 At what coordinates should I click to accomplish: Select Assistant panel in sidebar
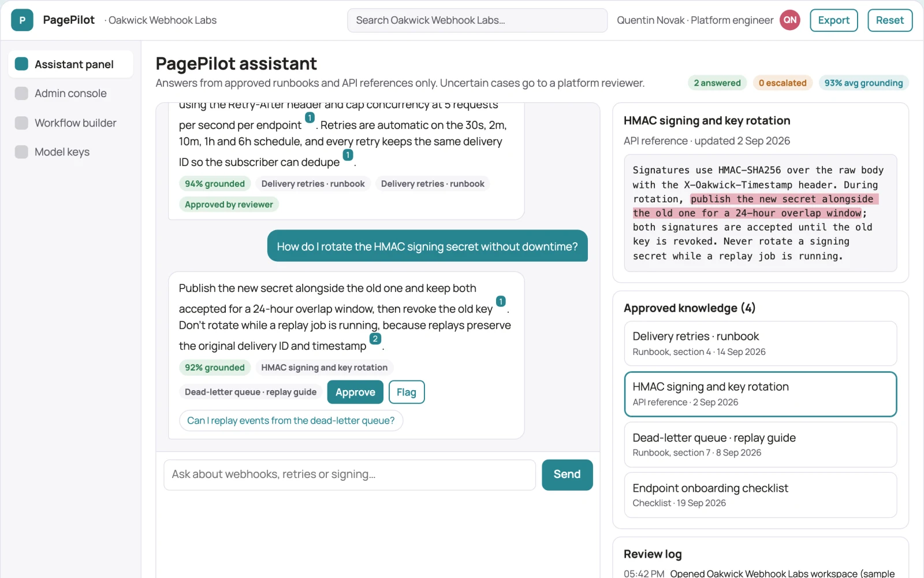coord(70,64)
